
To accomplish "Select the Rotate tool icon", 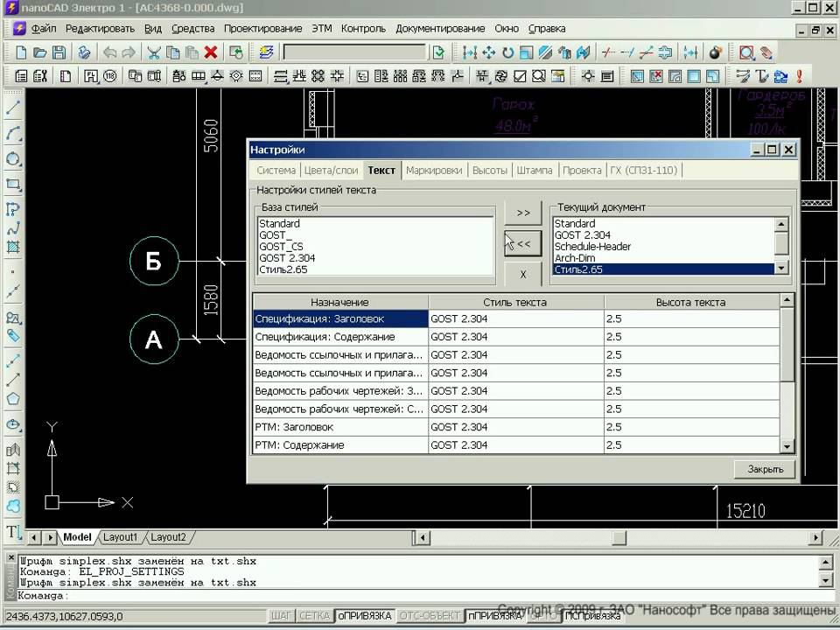I will pyautogui.click(x=507, y=52).
